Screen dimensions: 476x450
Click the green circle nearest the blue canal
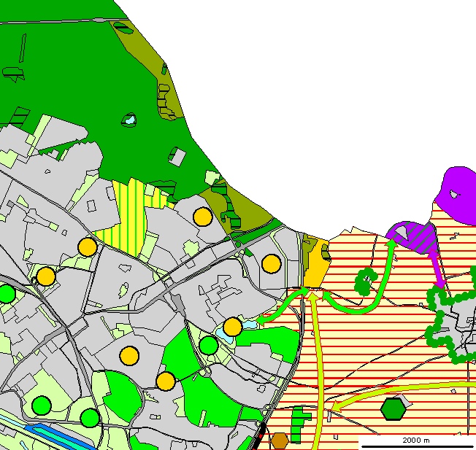click(x=90, y=418)
